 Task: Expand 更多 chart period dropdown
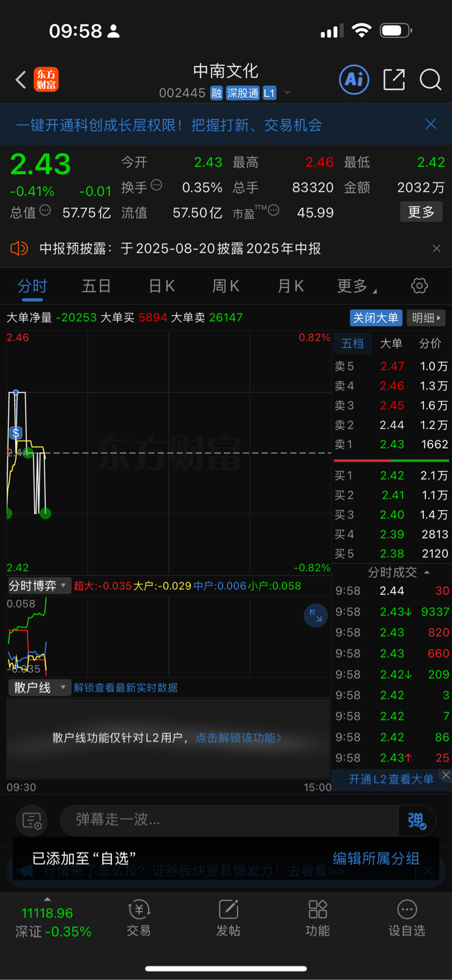point(357,286)
